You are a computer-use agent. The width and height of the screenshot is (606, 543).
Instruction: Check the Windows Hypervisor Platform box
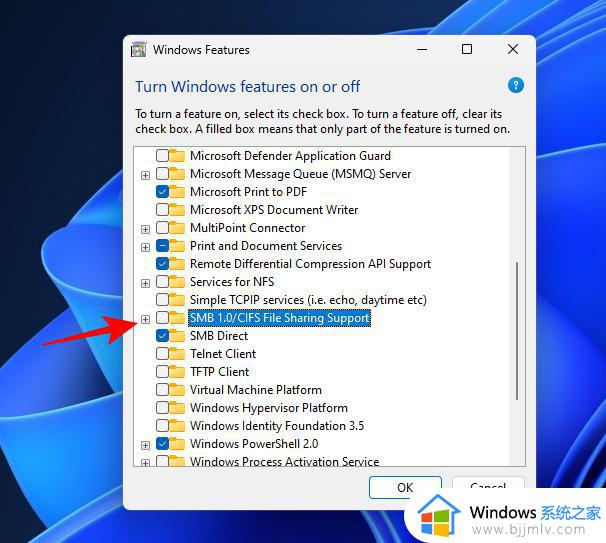tap(162, 407)
